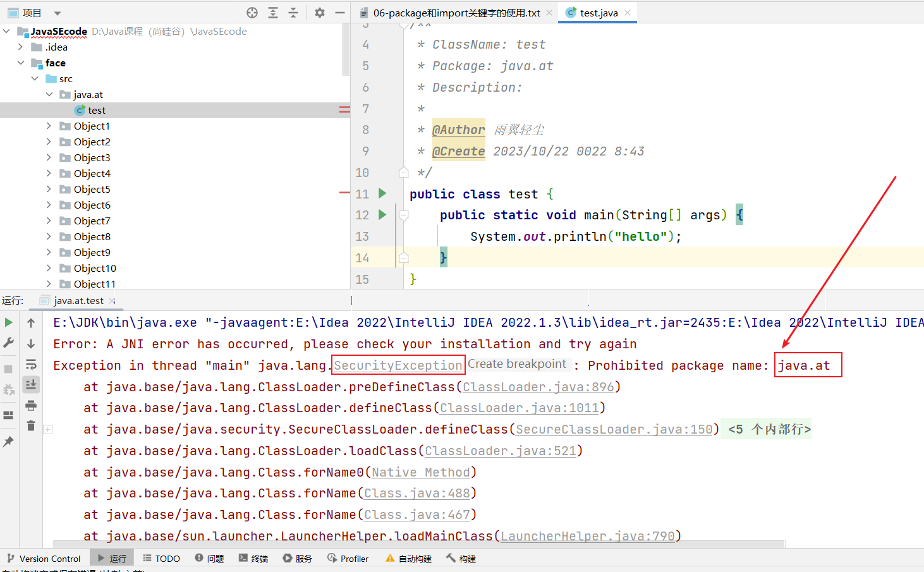924x572 pixels.
Task: Click the @Create tag in the comment
Action: [x=458, y=151]
